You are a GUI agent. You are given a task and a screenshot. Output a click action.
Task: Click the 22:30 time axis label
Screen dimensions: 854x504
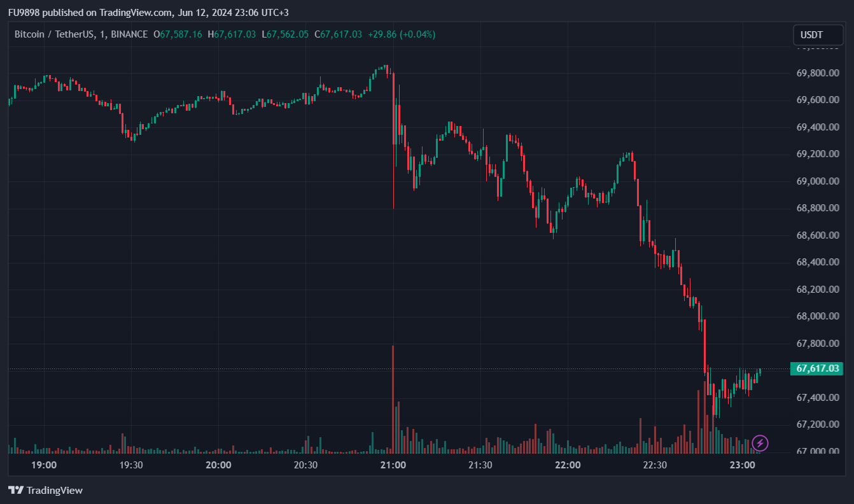point(655,465)
